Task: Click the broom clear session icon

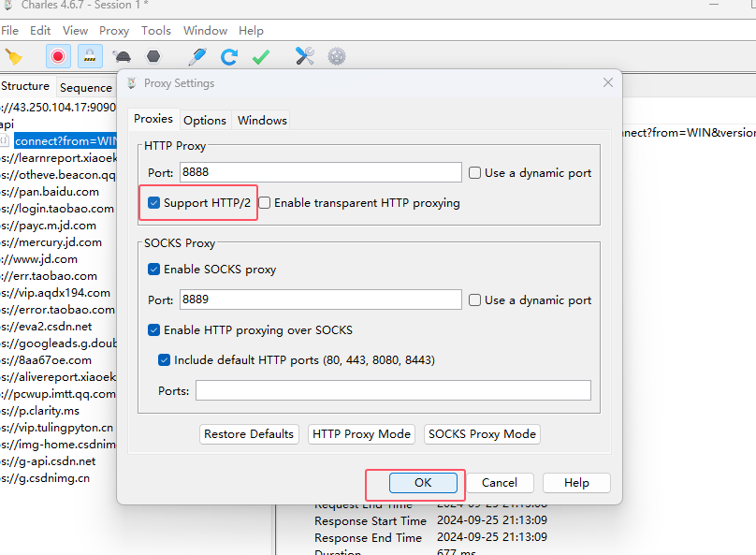Action: tap(13, 57)
